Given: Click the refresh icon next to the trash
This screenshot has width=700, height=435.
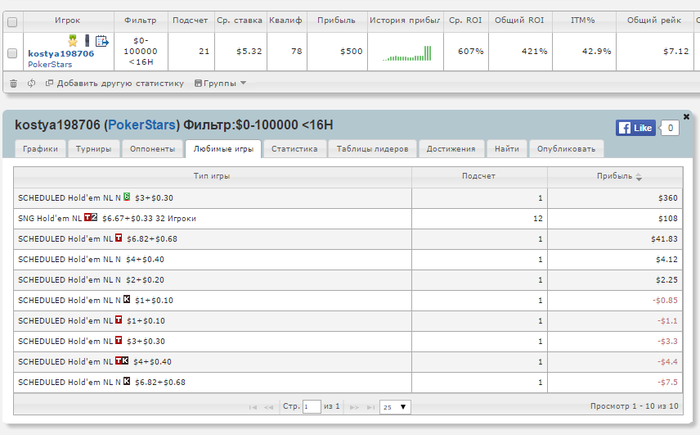Looking at the screenshot, I should (31, 83).
